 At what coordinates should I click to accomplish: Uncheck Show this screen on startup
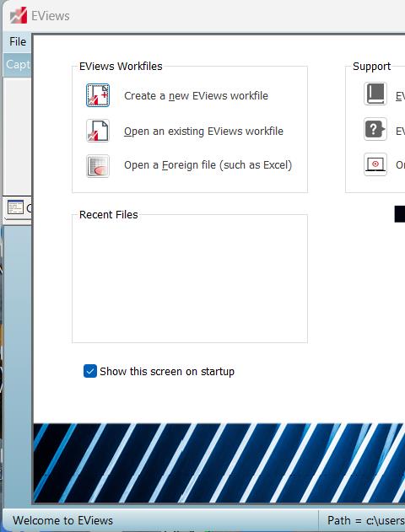coord(90,371)
